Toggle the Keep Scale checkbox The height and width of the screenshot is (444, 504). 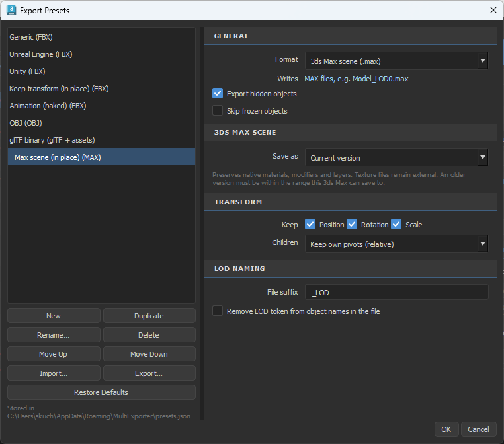(396, 224)
